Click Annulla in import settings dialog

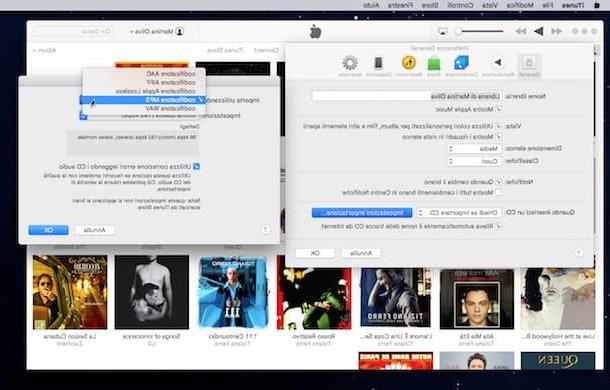tap(95, 230)
